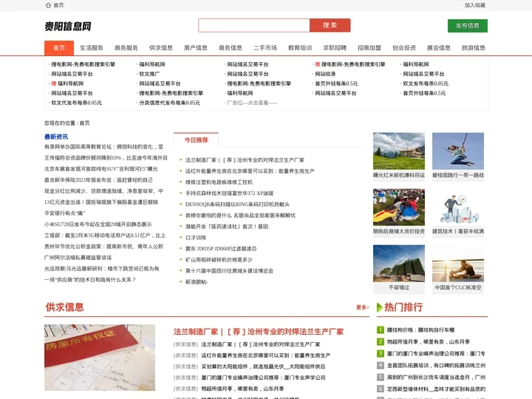The height and width of the screenshot is (399, 532).
Task: Click the red 搜索 button
Action: (x=330, y=25)
